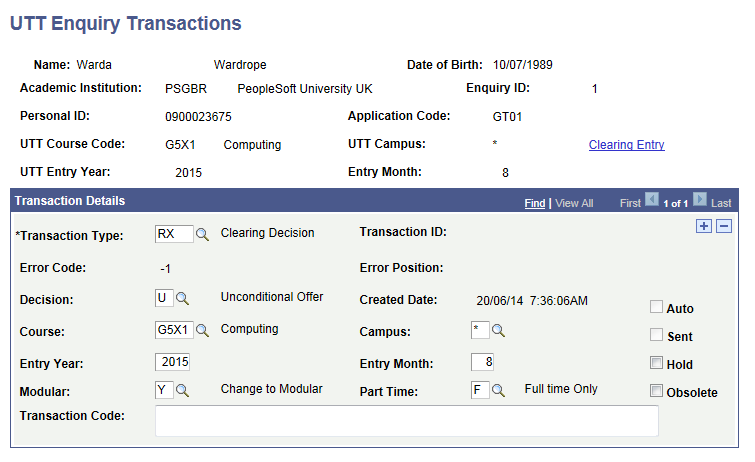This screenshot has width=755, height=462.
Task: Enable the Sent checkbox
Action: [x=656, y=335]
